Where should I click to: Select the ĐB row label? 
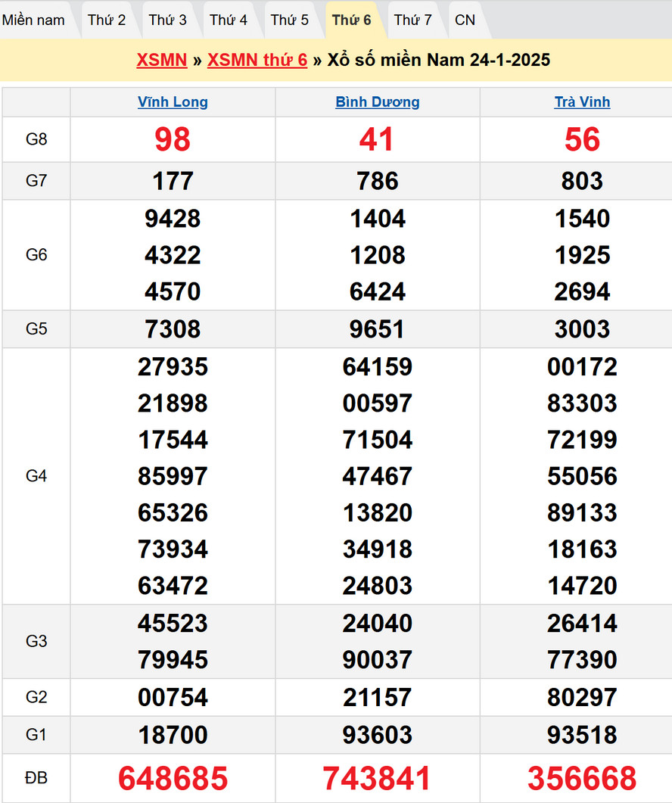click(36, 778)
